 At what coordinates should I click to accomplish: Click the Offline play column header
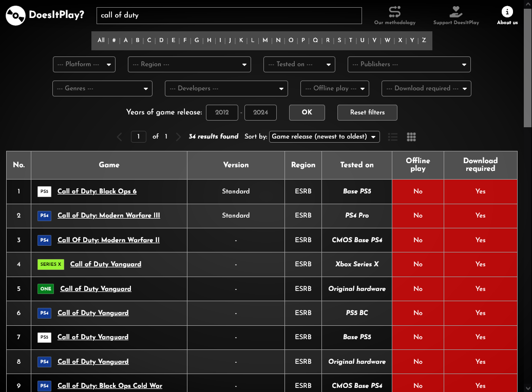(x=418, y=165)
